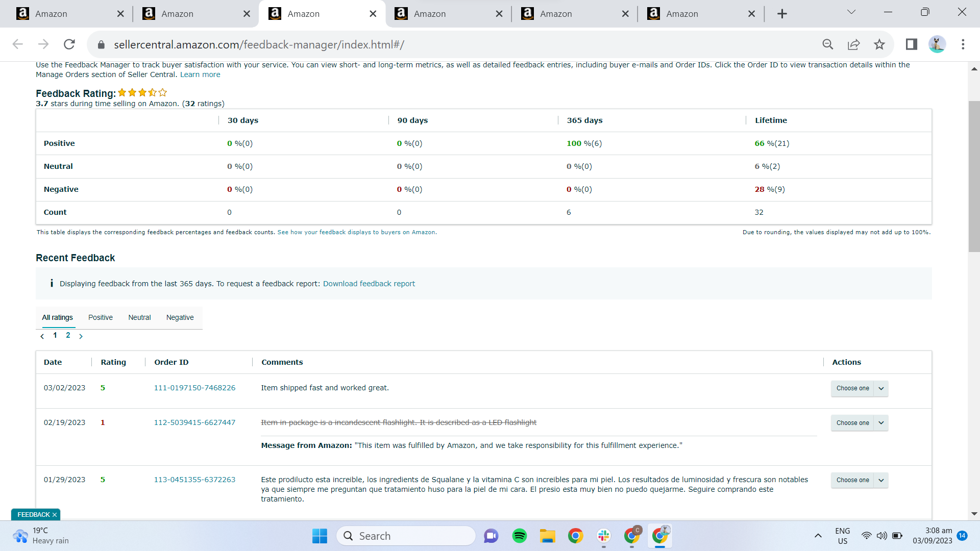
Task: Open the tab search chevron
Action: [x=851, y=12]
